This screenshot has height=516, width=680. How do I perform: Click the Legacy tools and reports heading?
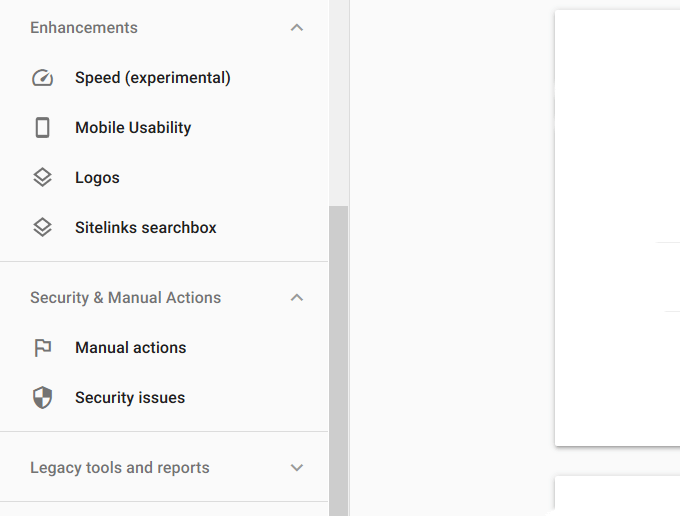coord(120,468)
